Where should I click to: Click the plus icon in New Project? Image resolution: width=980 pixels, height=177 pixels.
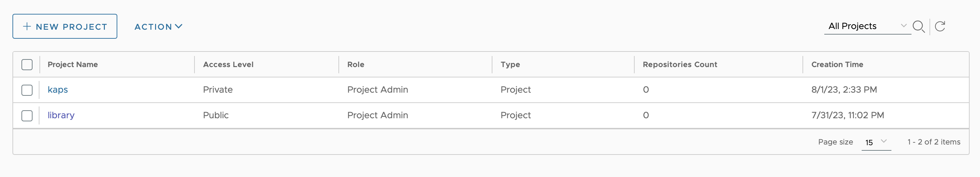click(x=27, y=26)
